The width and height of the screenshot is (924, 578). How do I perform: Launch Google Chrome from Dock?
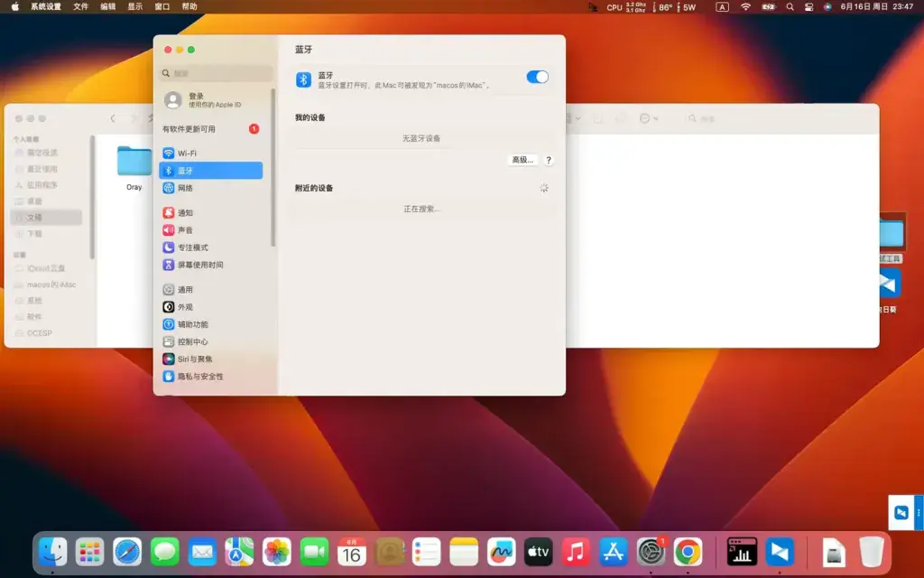688,552
